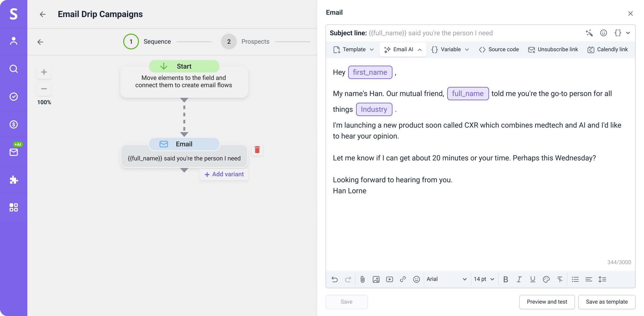The height and width of the screenshot is (316, 644).
Task: Open the AI magic wand in subject line
Action: coord(589,33)
